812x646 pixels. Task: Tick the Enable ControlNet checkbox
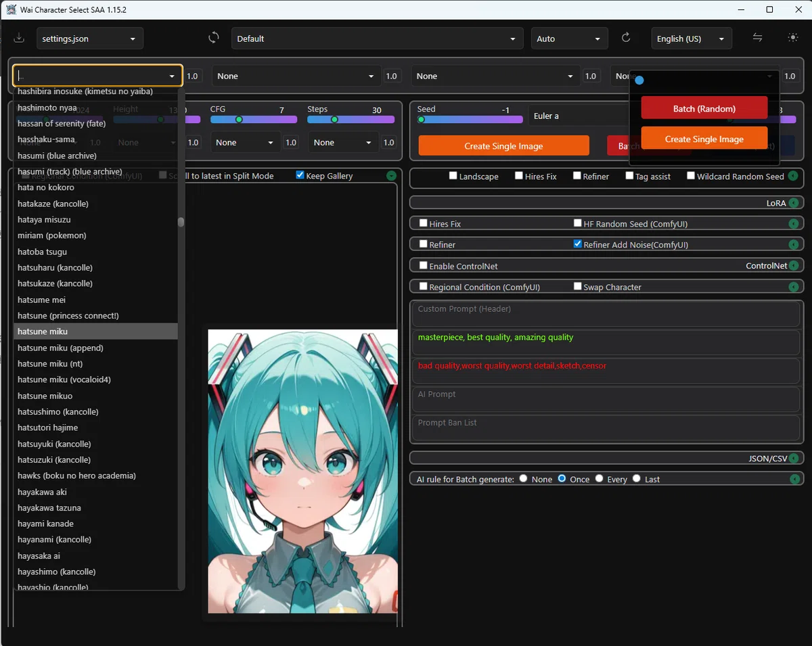click(x=424, y=265)
